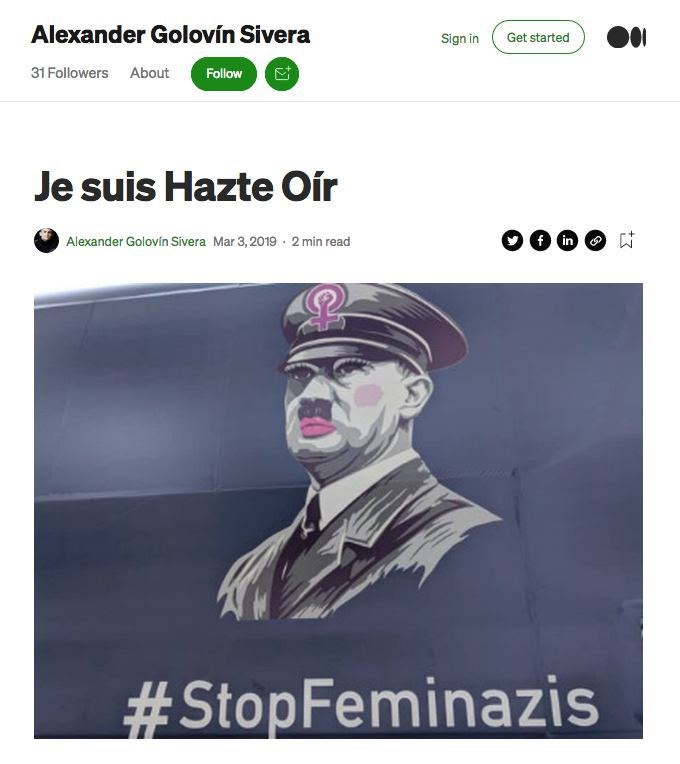Image resolution: width=680 pixels, height=764 pixels.
Task: Bookmark this story
Action: pos(626,240)
